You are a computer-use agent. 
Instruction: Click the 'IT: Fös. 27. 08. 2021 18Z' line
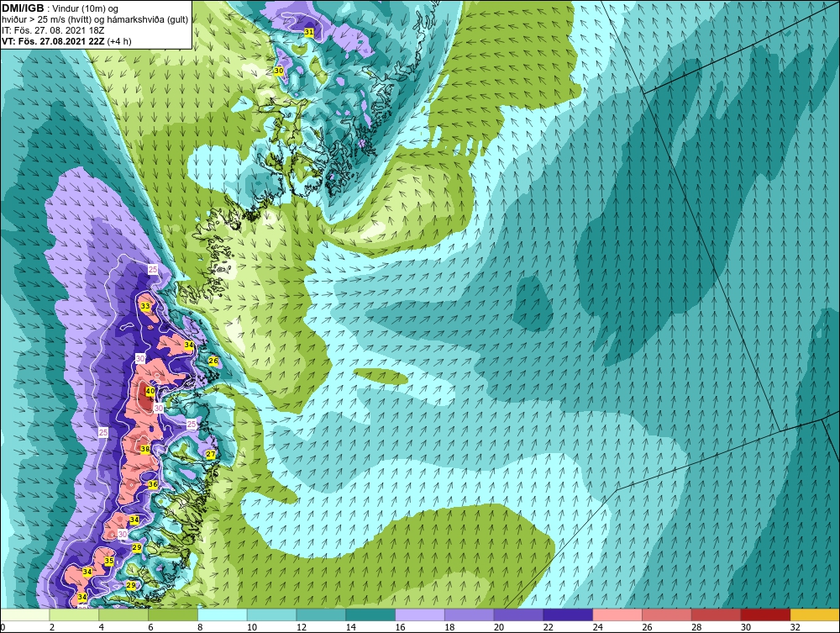click(x=53, y=30)
